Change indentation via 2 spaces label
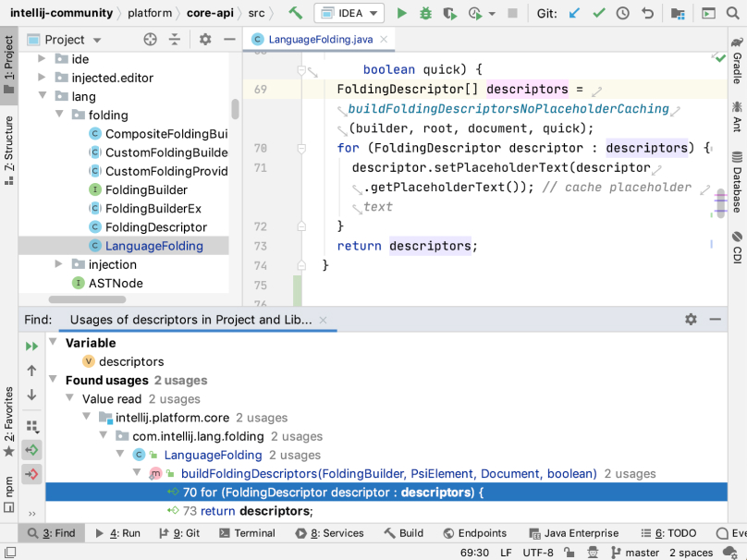747x560 pixels. pyautogui.click(x=692, y=552)
